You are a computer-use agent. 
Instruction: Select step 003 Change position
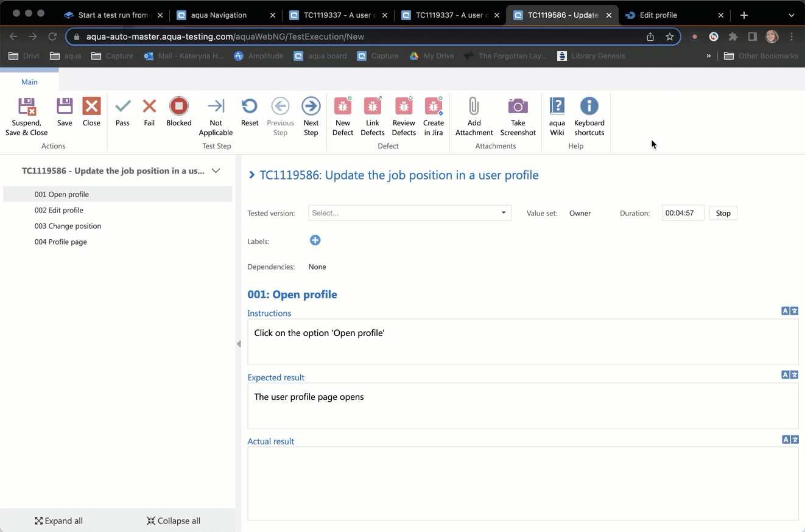click(68, 226)
